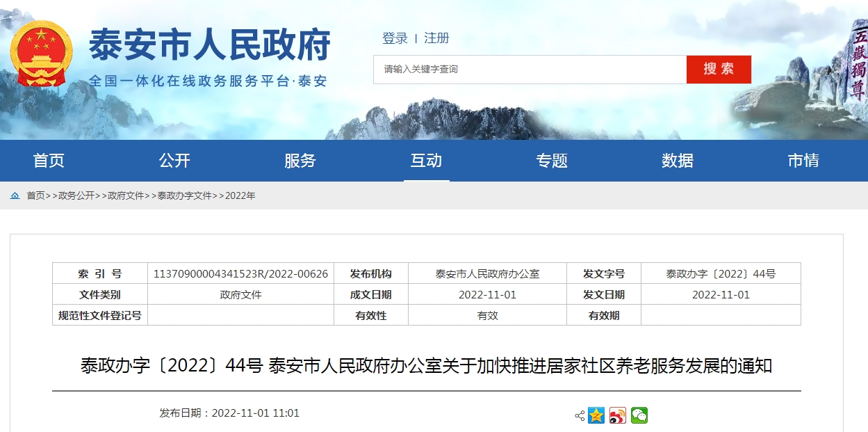Open the 专题 navigation menu
This screenshot has width=868, height=432.
(552, 160)
